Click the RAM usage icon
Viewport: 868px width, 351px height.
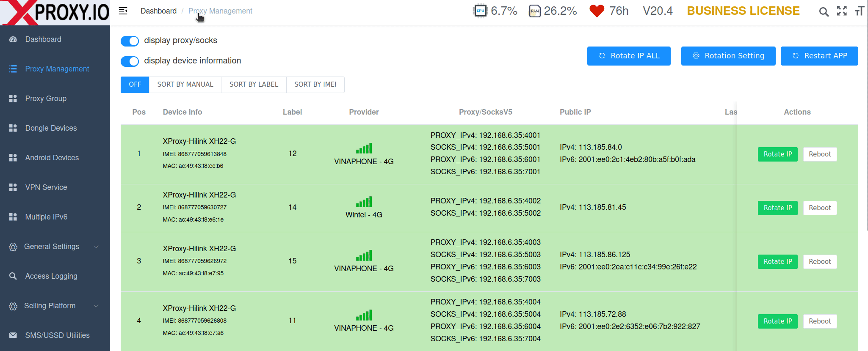535,11
